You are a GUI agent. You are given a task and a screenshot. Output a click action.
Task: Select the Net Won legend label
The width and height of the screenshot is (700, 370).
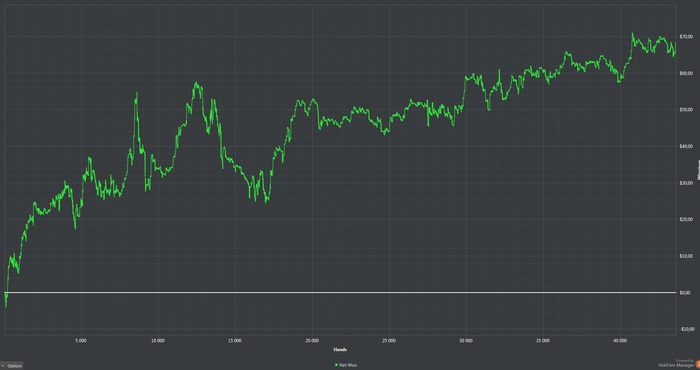point(348,365)
